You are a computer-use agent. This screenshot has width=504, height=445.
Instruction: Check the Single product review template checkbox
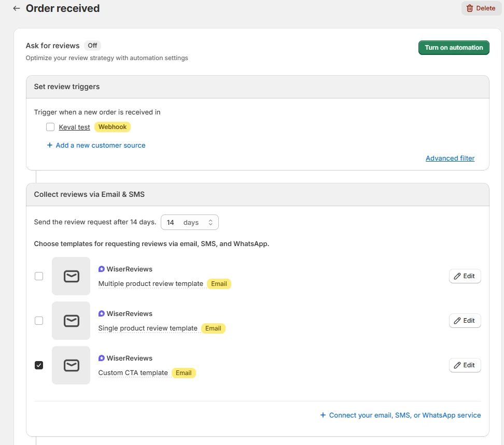point(39,321)
